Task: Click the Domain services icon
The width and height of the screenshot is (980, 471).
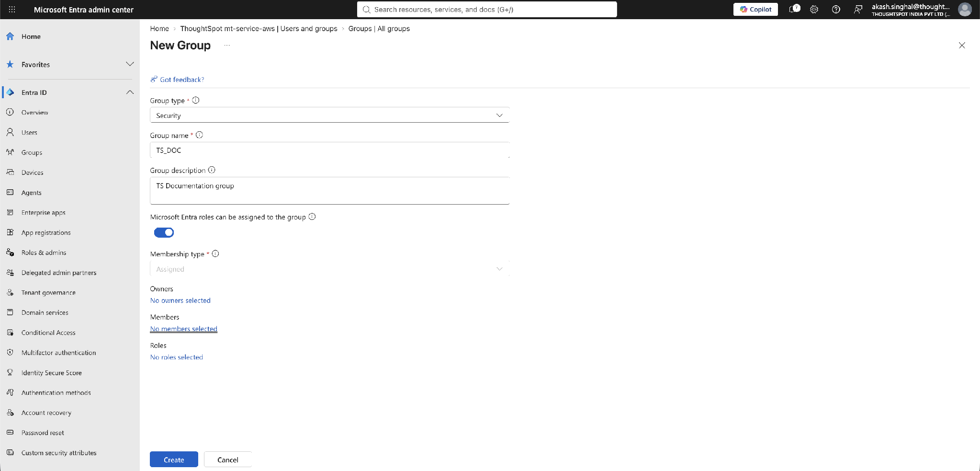Action: tap(10, 312)
